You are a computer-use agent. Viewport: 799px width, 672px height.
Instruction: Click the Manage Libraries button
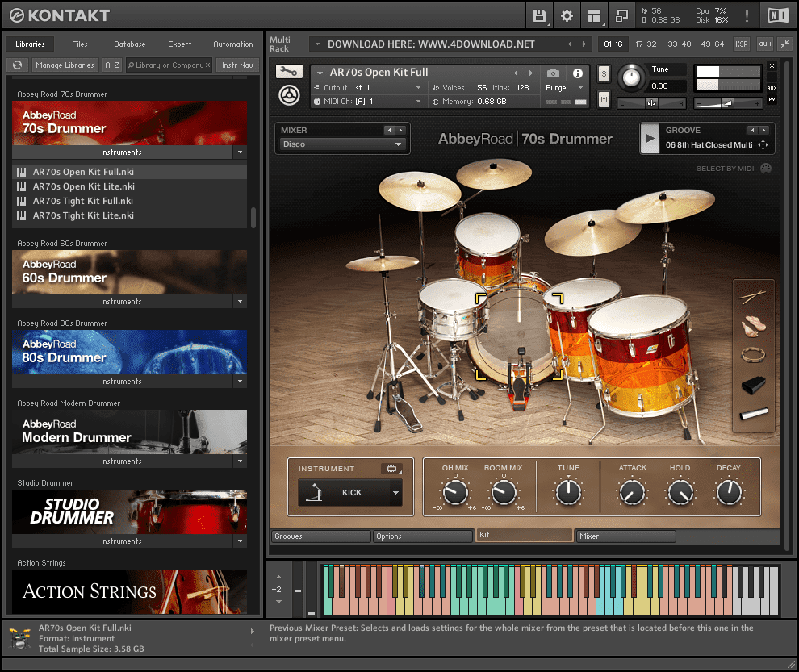65,65
